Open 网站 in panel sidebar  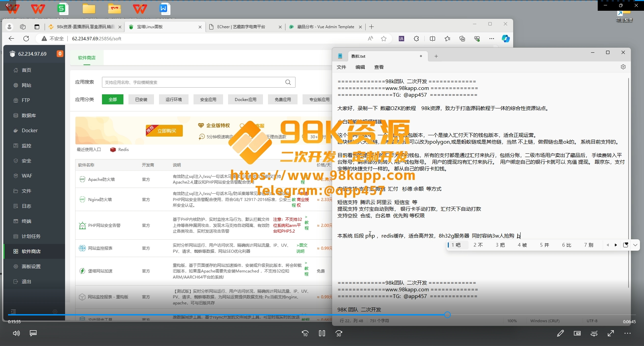point(34,85)
